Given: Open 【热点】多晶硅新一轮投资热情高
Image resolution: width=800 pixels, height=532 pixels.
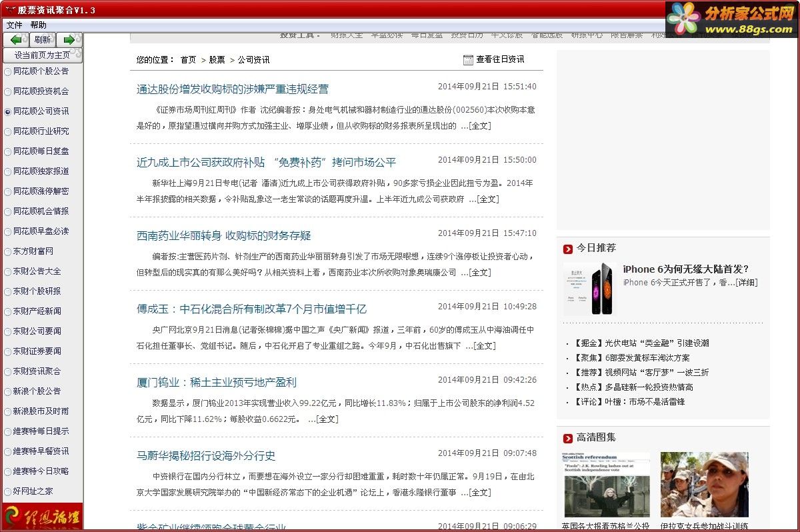Looking at the screenshot, I should [633, 387].
